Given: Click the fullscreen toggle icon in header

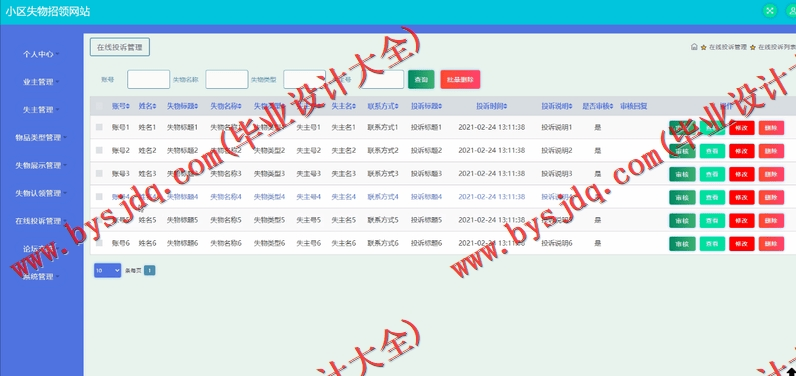Looking at the screenshot, I should (x=770, y=11).
